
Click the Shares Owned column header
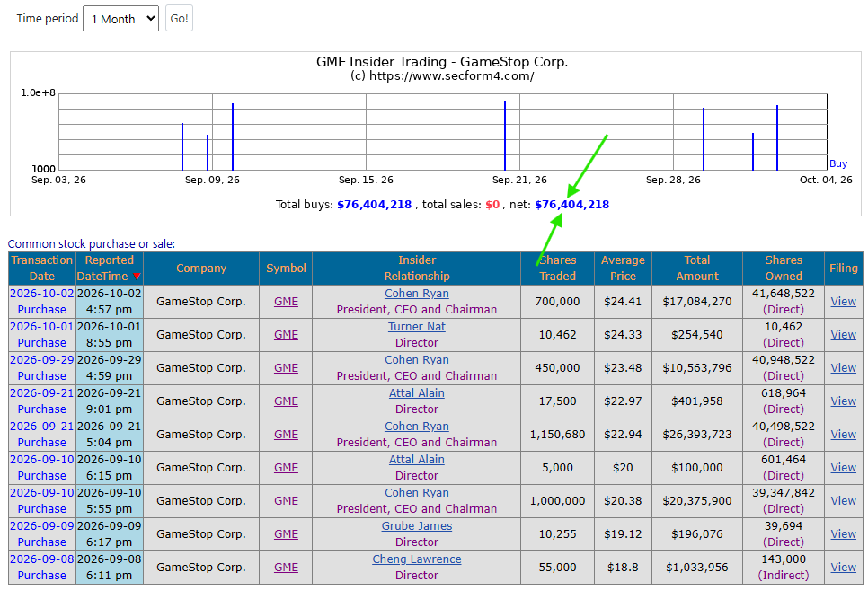pyautogui.click(x=784, y=269)
